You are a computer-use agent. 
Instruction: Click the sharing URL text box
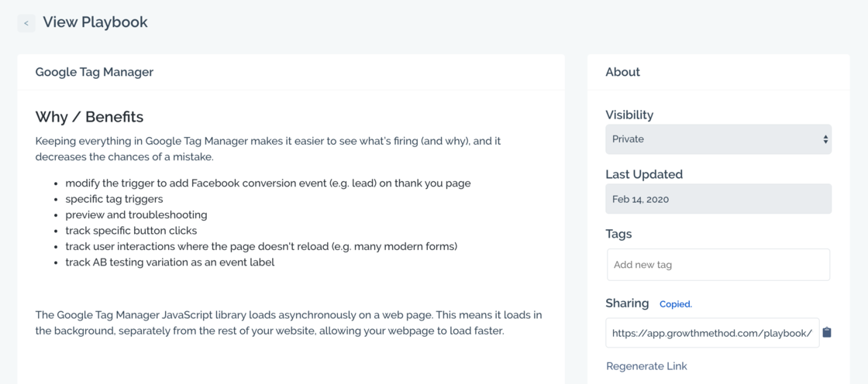point(712,333)
